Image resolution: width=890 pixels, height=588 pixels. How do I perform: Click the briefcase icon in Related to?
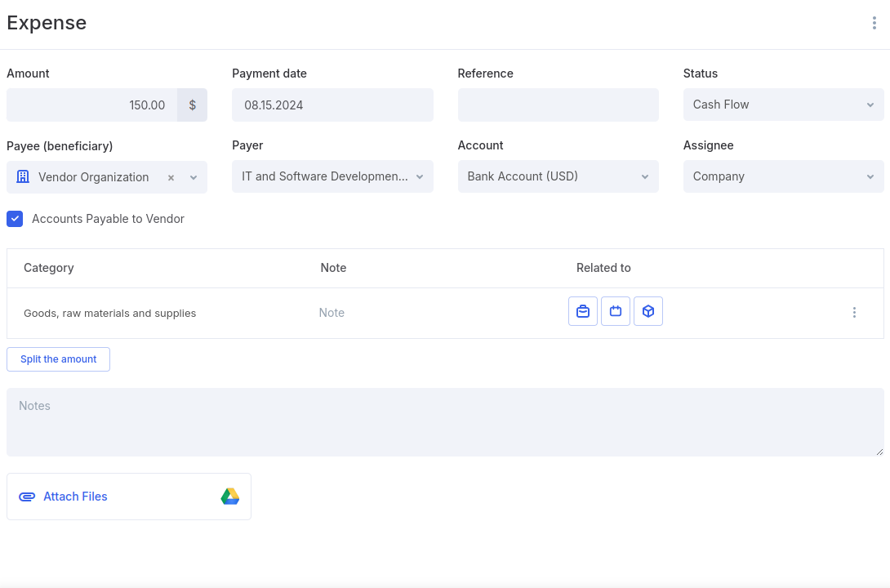(583, 311)
